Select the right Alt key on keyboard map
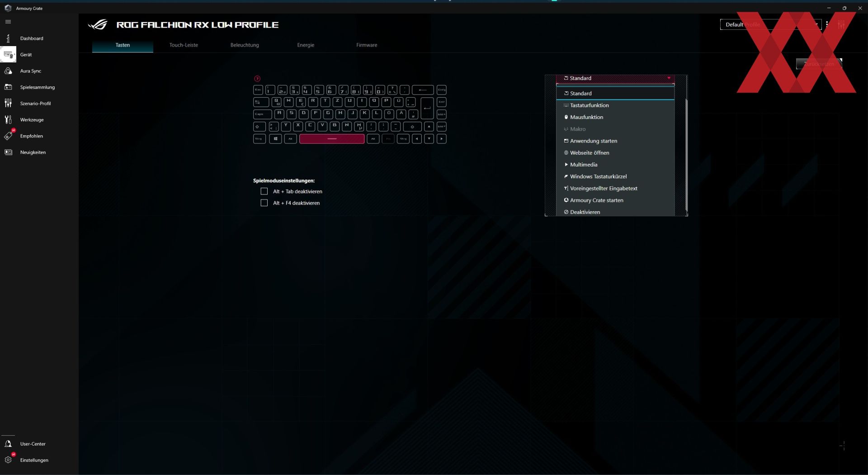Viewport: 868px width, 475px height. click(373, 139)
